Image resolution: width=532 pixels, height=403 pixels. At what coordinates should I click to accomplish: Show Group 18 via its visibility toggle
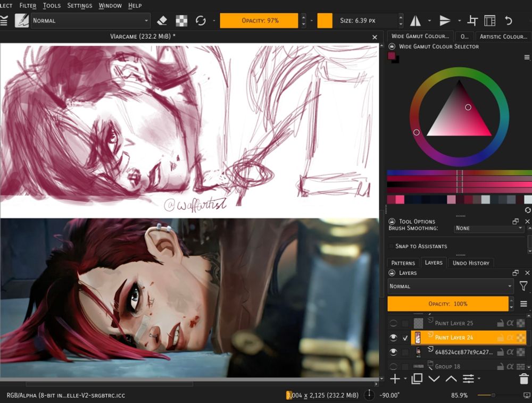393,366
